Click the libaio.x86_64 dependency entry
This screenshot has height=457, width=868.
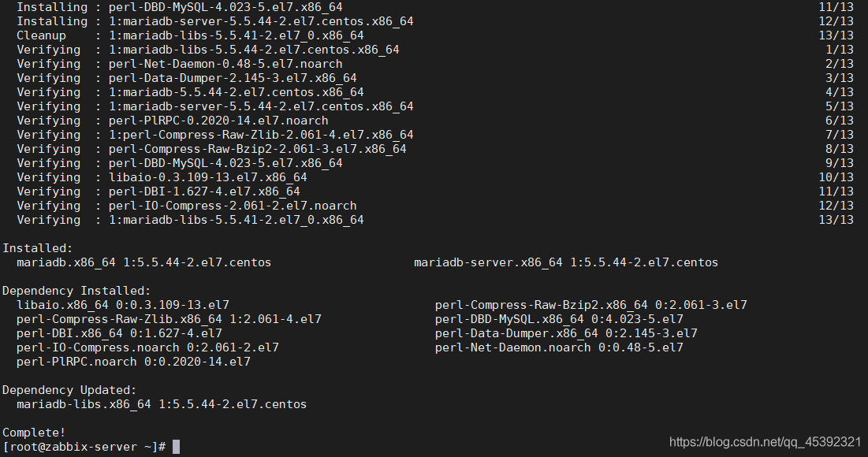123,305
